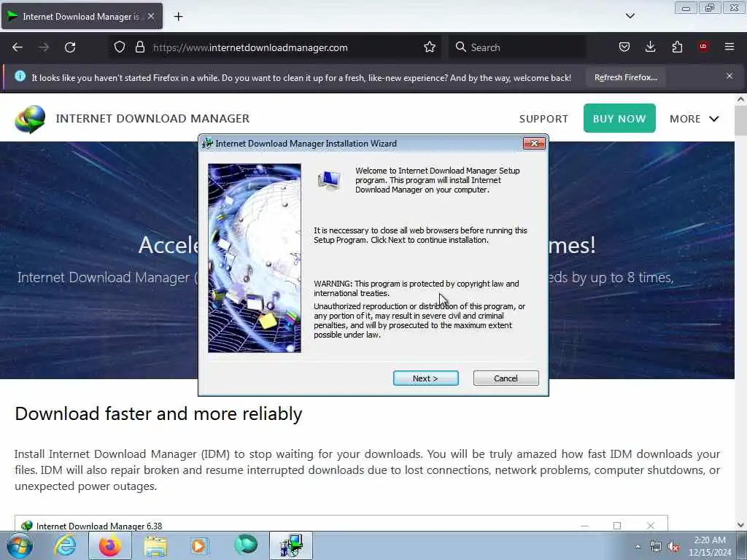Click the computer icon in the wizard
Image resolution: width=747 pixels, height=560 pixels.
[x=329, y=181]
